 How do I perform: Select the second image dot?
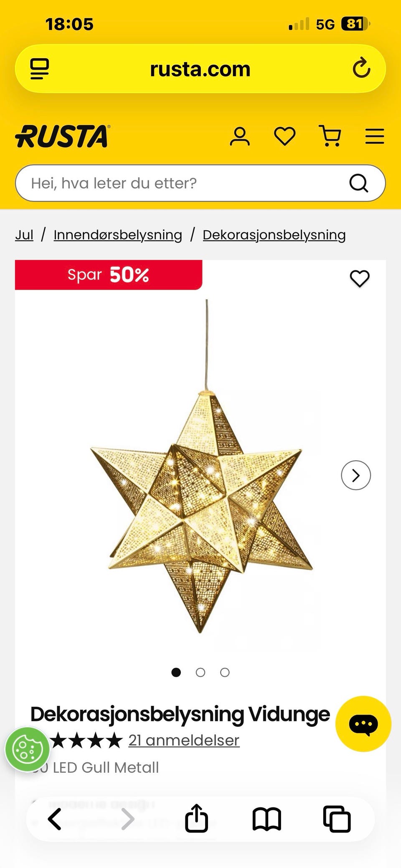[x=200, y=672]
